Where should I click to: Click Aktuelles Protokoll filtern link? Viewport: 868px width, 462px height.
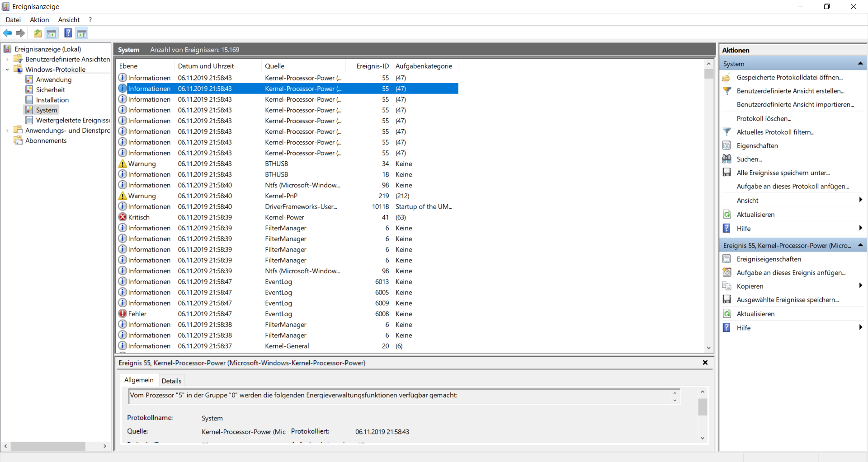[775, 132]
